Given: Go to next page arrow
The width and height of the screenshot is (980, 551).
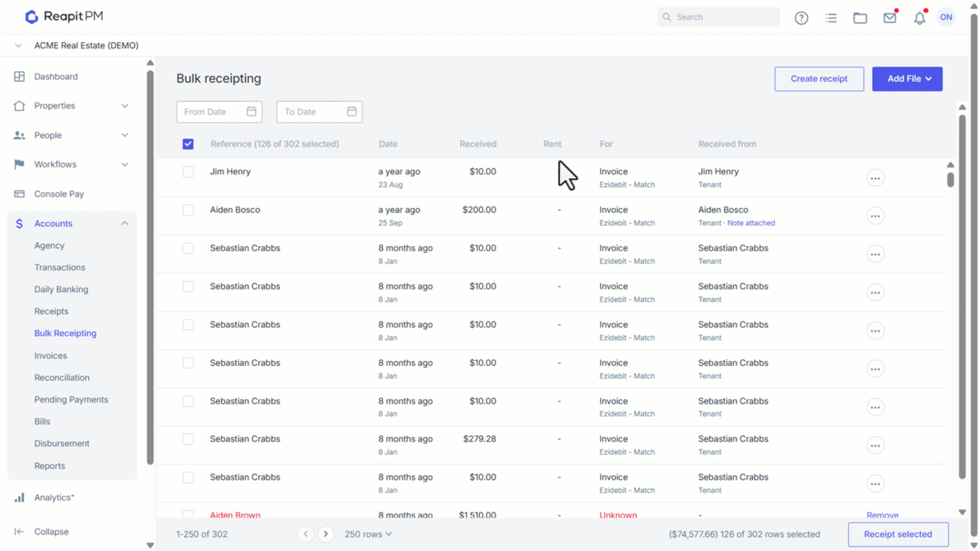Looking at the screenshot, I should coord(326,534).
